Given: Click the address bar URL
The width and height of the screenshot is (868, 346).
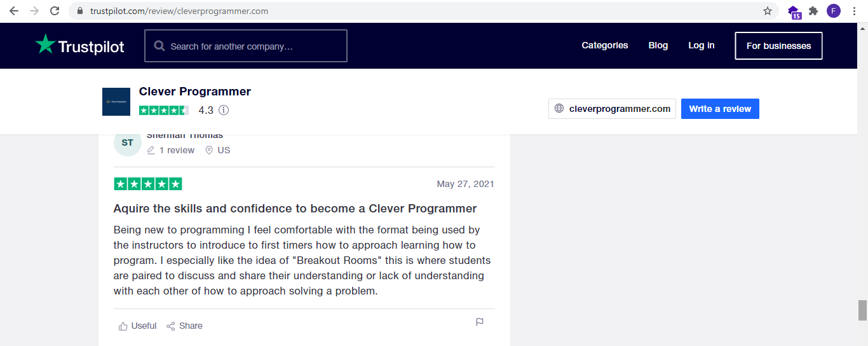Looking at the screenshot, I should click(179, 11).
